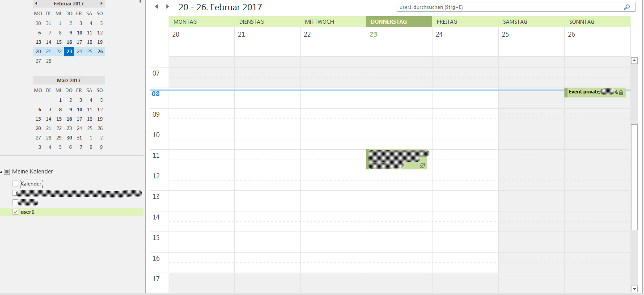The image size is (644, 295).
Task: Toggle the redacted calendar checkbox above user1
Action: pyautogui.click(x=16, y=202)
